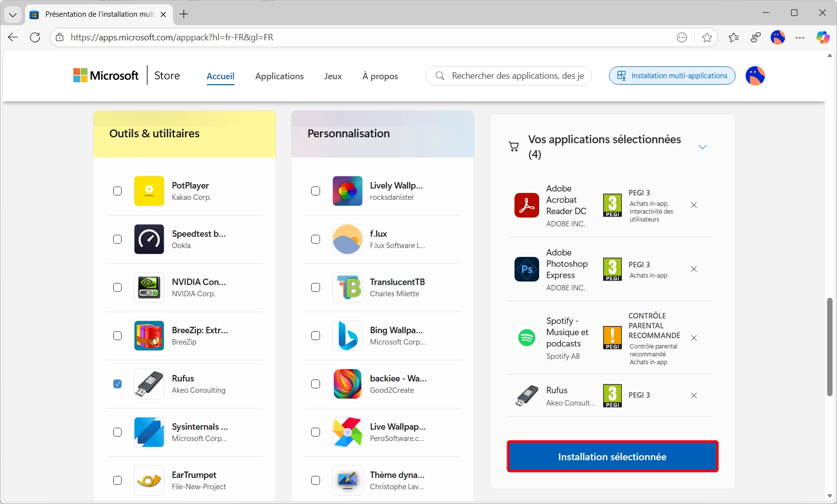Click the PotPlayer app icon
Image resolution: width=837 pixels, height=504 pixels.
(x=149, y=191)
